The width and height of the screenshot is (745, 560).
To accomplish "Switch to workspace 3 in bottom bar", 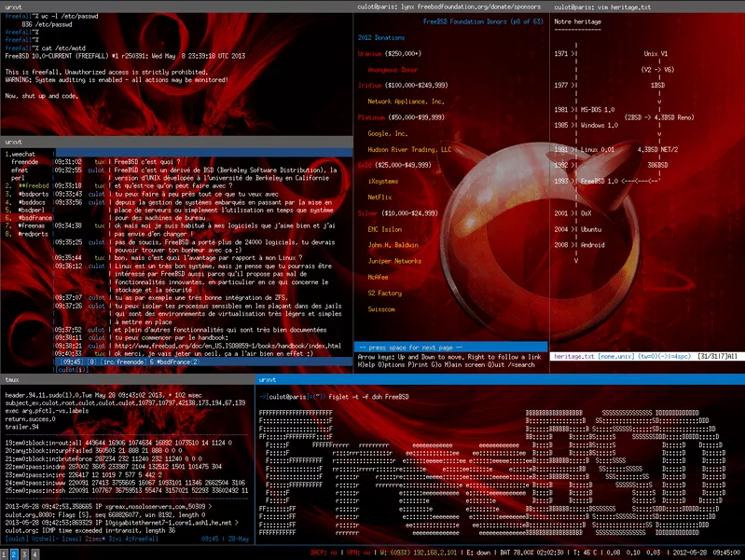I will (24, 553).
